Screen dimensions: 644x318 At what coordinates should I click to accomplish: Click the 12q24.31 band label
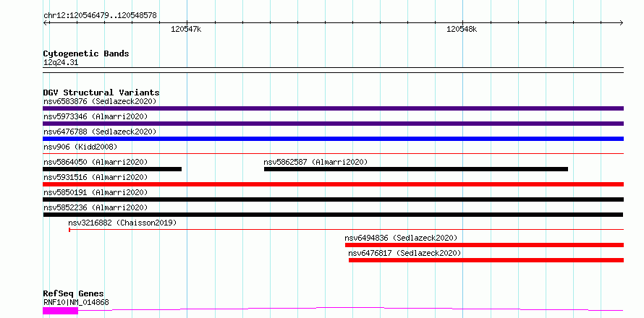click(x=61, y=63)
